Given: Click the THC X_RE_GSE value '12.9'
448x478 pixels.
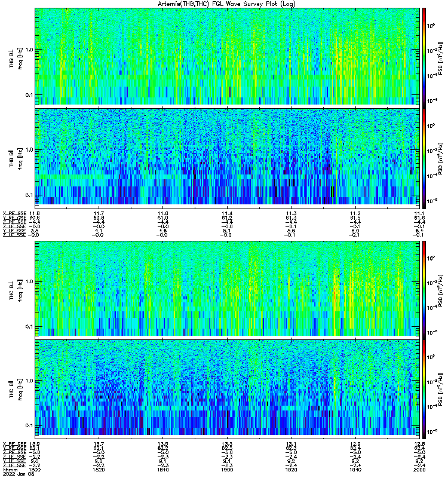Looking at the screenshot, I should [355, 444].
